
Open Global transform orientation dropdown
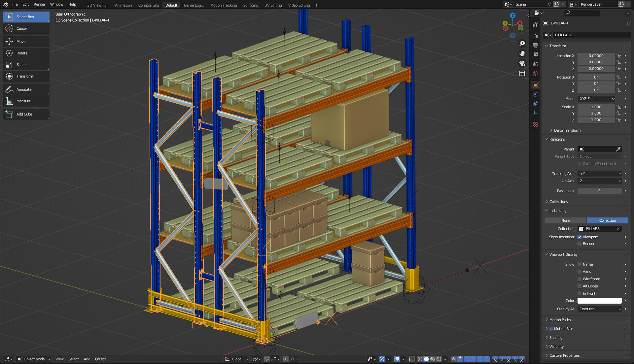[237, 359]
